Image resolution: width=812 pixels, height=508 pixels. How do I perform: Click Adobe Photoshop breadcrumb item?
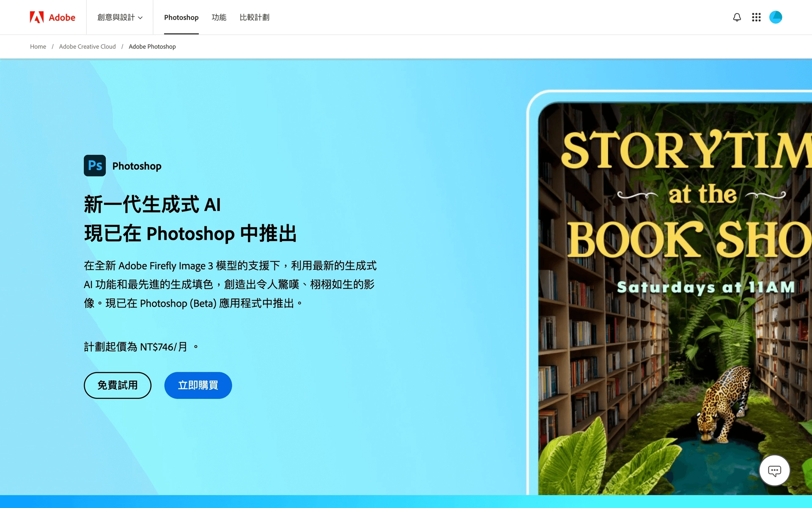pos(152,47)
